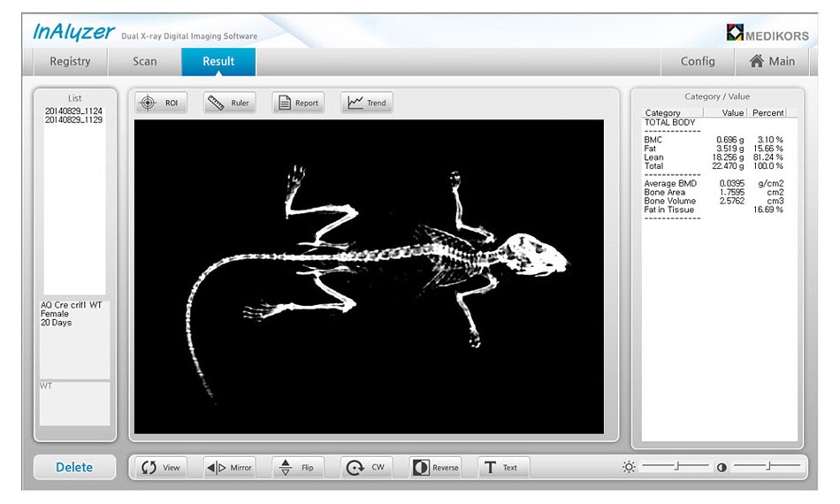
Task: Flip the X-ray image vertically
Action: 297,468
